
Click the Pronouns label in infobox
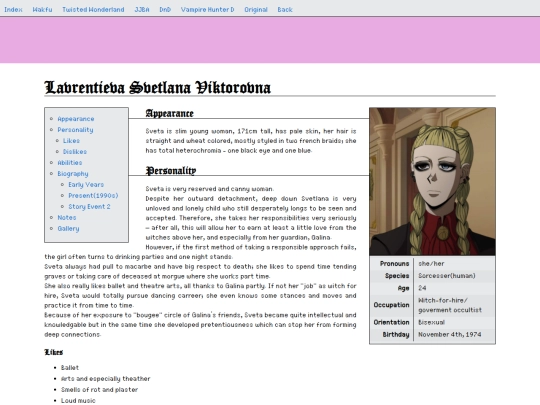[394, 264]
